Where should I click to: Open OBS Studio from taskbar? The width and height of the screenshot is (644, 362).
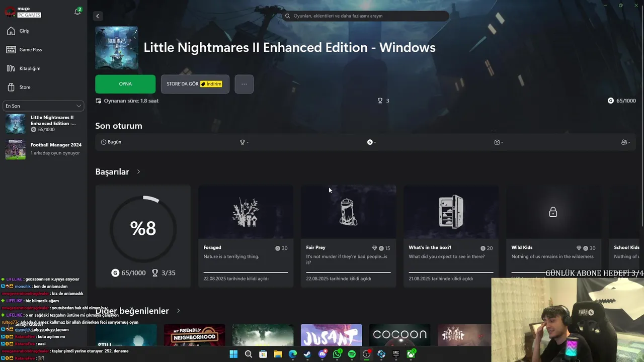[367, 354]
